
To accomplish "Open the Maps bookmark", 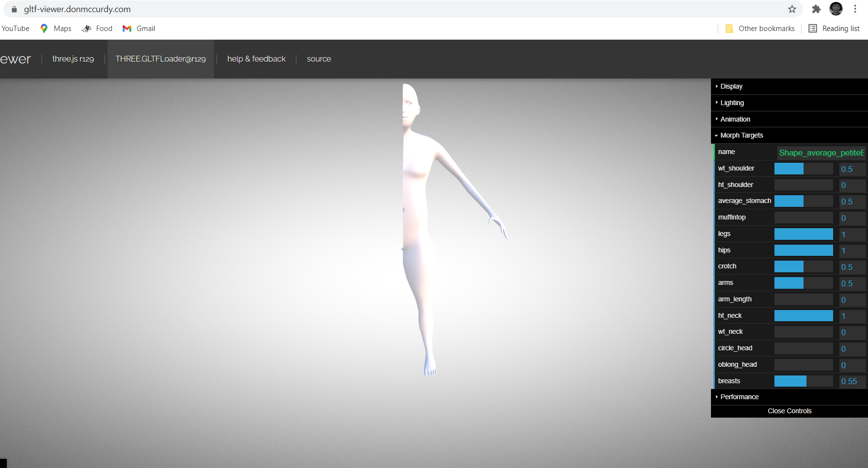I will 55,28.
